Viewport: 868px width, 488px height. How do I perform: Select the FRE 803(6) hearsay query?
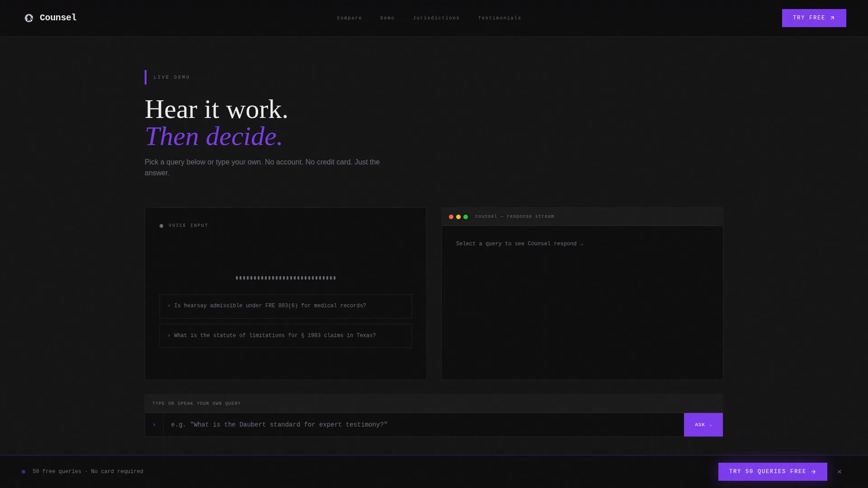(286, 306)
